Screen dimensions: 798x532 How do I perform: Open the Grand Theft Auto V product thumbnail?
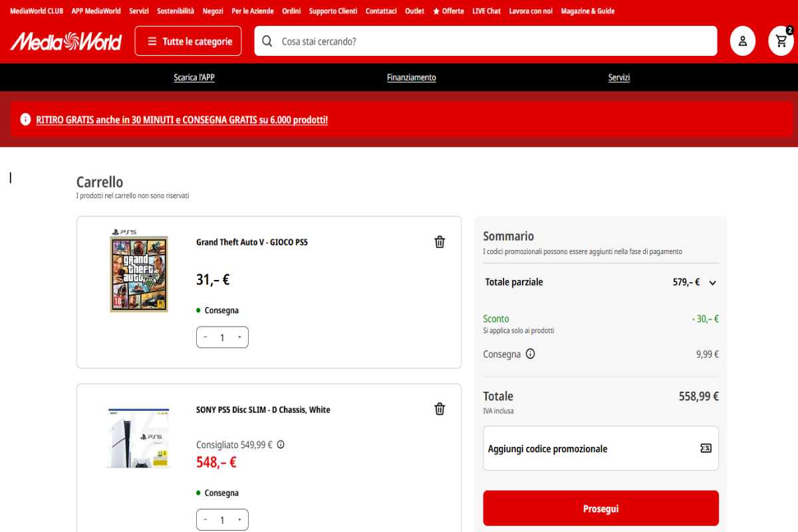coord(138,272)
